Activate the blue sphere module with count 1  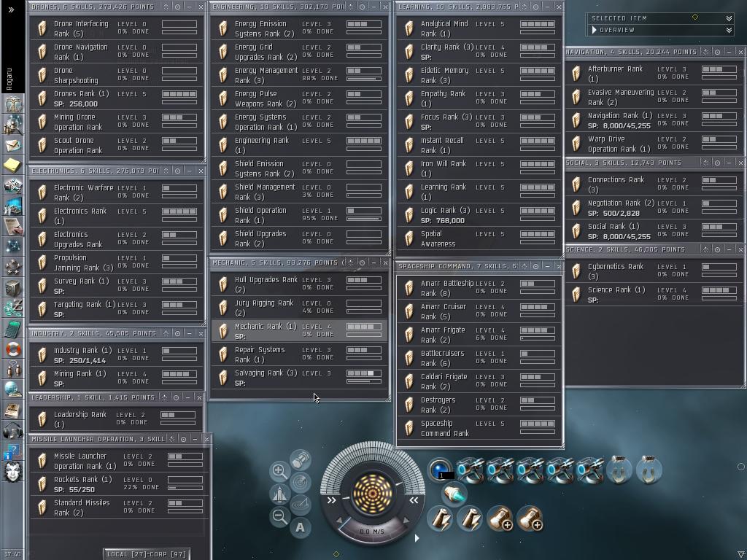point(440,470)
